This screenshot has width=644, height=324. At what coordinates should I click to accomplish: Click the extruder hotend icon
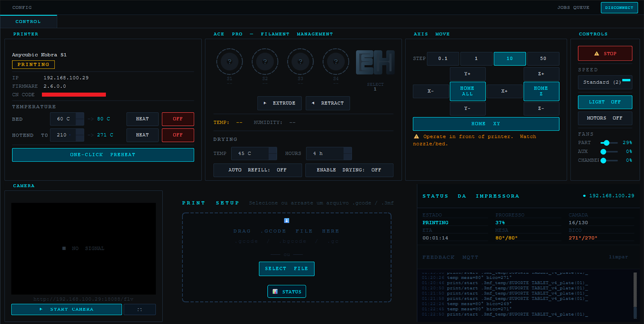(x=375, y=63)
